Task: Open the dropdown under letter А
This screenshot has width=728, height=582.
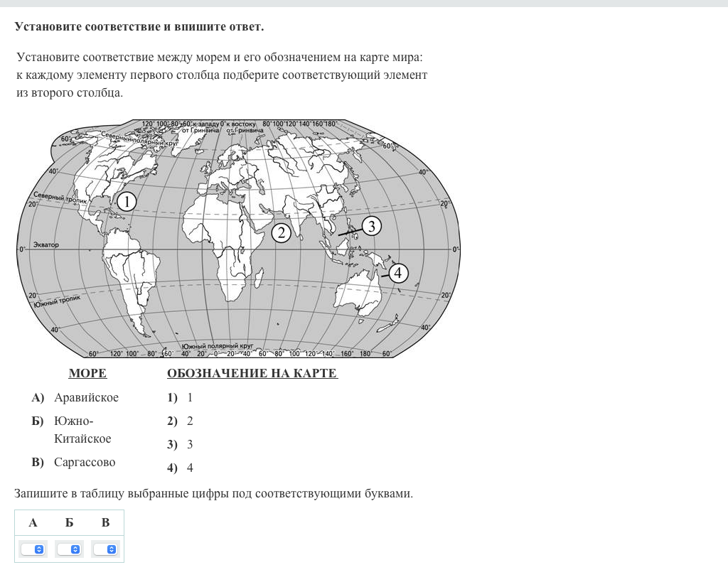Action: pos(33,549)
